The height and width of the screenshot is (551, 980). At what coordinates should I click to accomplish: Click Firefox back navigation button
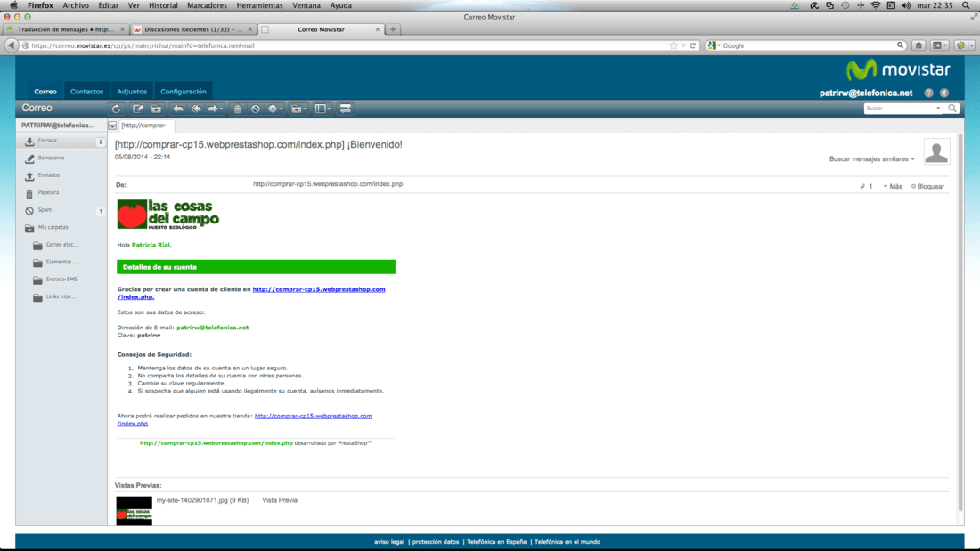pos(11,45)
